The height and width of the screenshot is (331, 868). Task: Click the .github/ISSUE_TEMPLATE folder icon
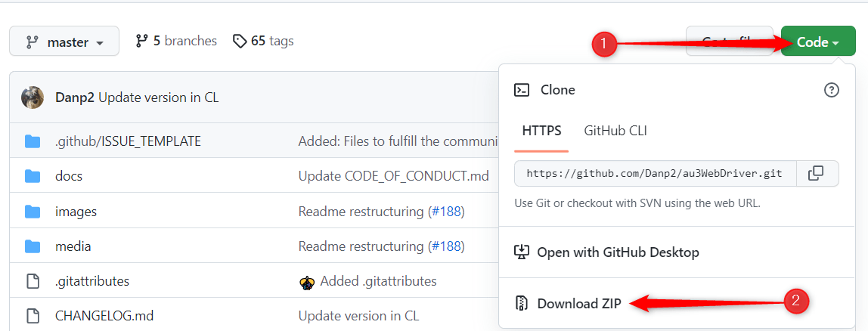click(33, 141)
